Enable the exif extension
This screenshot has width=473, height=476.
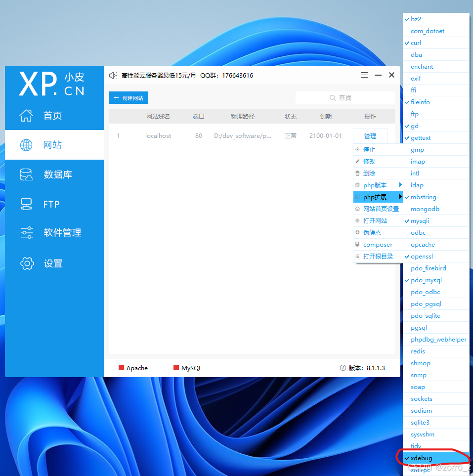436,78
